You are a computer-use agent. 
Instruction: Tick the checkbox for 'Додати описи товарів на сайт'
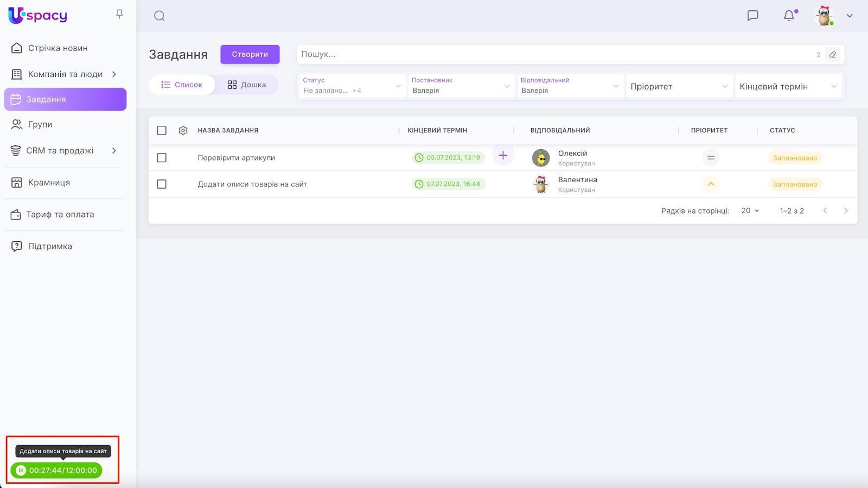pos(162,184)
